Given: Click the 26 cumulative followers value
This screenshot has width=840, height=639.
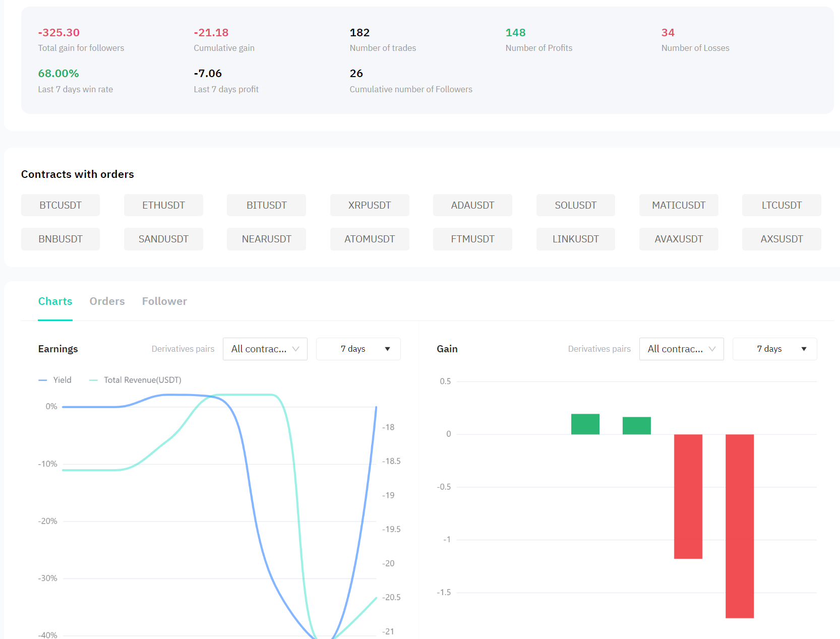Looking at the screenshot, I should (356, 74).
